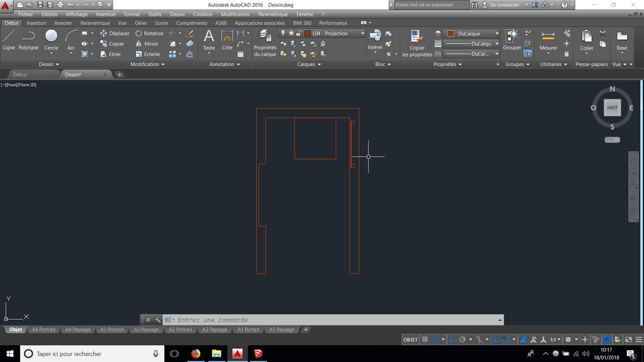
Task: Toggle the grid display in status bar
Action: (425, 339)
